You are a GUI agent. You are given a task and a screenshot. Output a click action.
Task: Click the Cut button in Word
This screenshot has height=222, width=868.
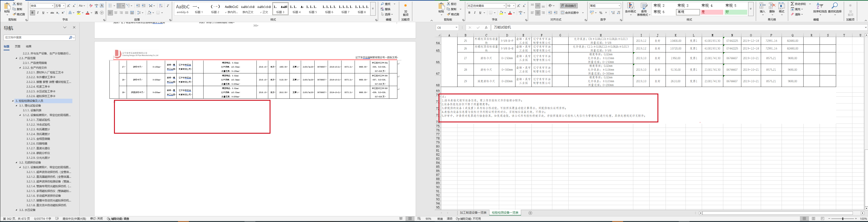[17, 4]
